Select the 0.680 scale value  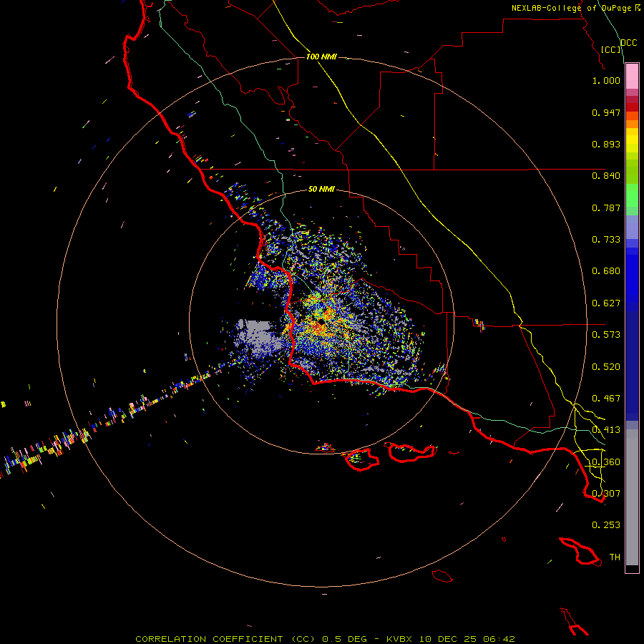[606, 271]
